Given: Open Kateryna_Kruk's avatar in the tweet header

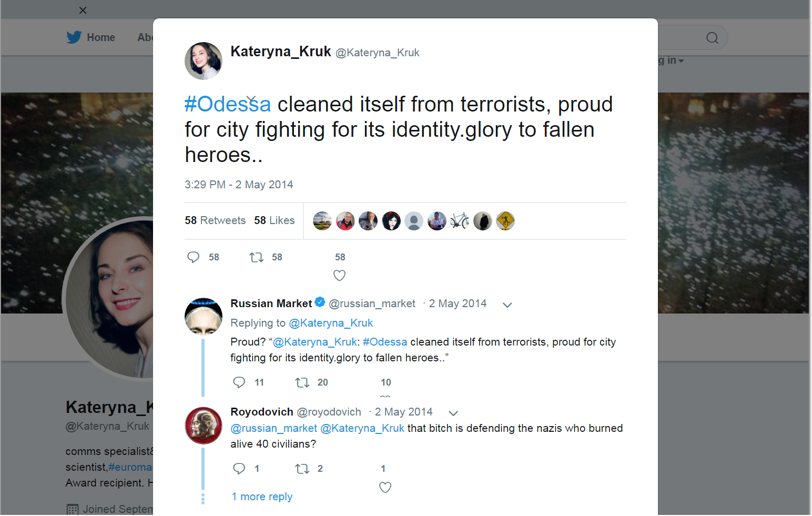Looking at the screenshot, I should click(204, 61).
